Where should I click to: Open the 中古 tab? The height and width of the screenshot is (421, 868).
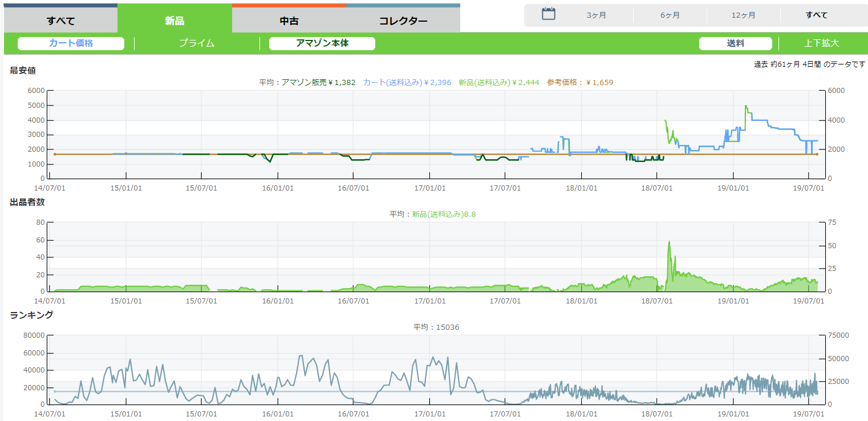click(289, 21)
